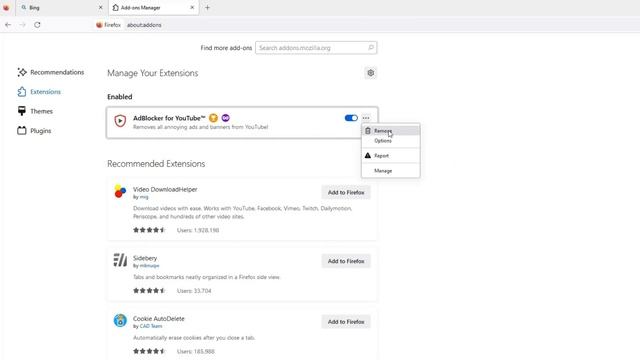The height and width of the screenshot is (360, 640).
Task: Click the Plugins box icon
Action: [x=22, y=131]
